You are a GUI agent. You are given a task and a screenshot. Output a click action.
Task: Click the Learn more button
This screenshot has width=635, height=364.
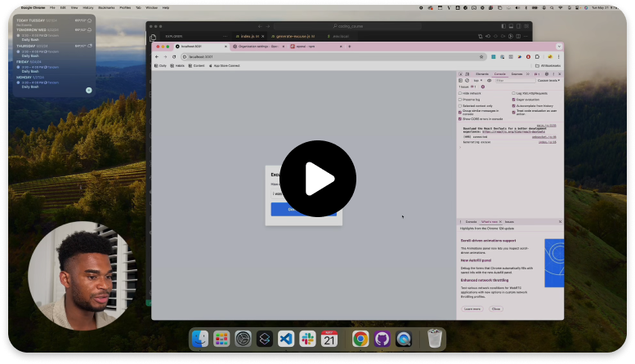[472, 309]
